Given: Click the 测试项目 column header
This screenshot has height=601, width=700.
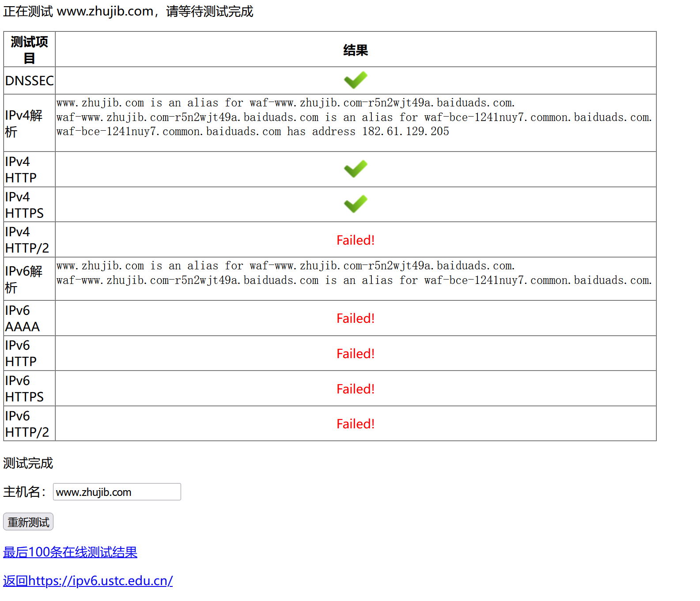Looking at the screenshot, I should tap(29, 49).
